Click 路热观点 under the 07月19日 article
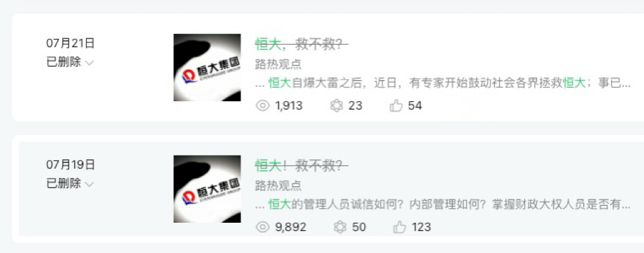The height and width of the screenshot is (253, 644). [278, 186]
